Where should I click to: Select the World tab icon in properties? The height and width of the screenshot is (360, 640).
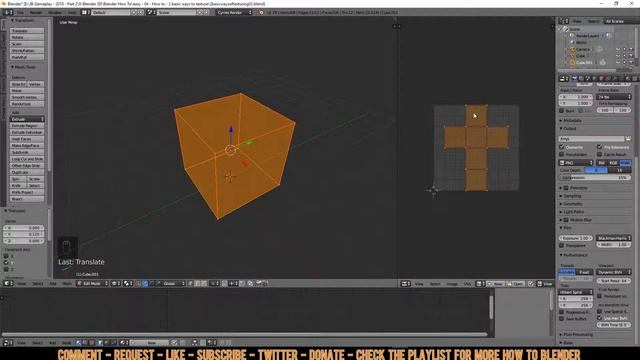(595, 78)
